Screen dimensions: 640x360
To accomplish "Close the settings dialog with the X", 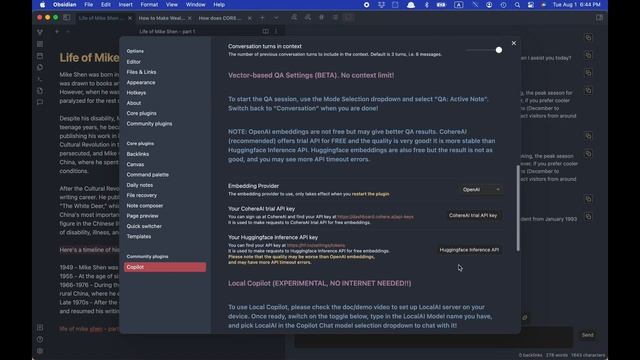I will tap(513, 43).
